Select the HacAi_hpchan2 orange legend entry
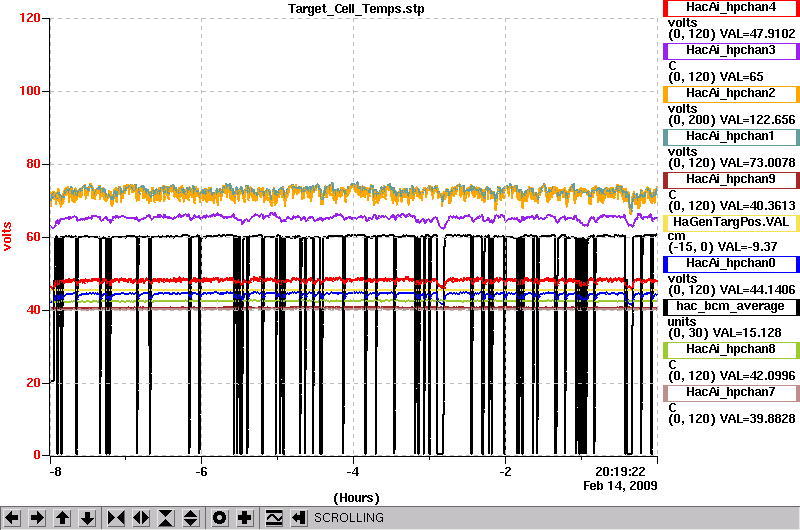This screenshot has width=800, height=530. [731, 93]
